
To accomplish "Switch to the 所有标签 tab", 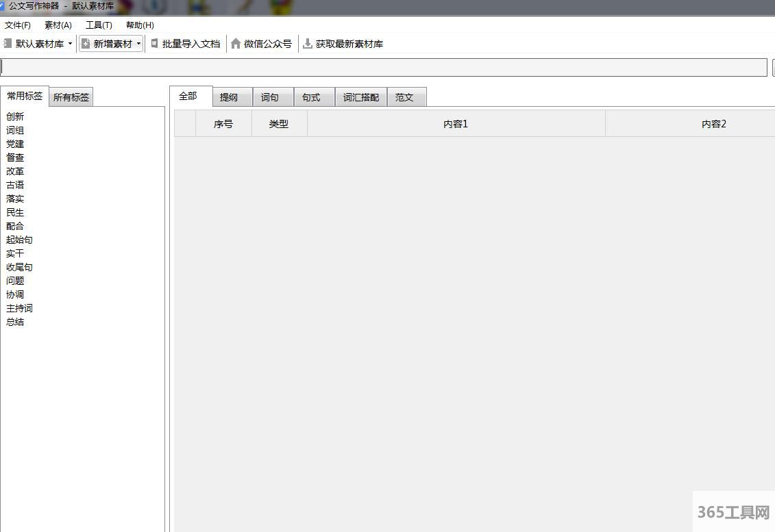I will tap(71, 97).
